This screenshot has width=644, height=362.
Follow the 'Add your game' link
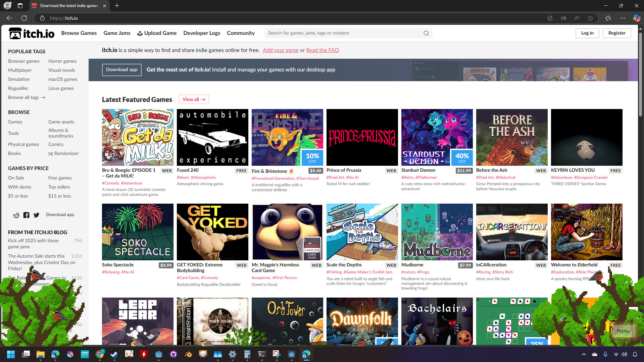[281, 50]
